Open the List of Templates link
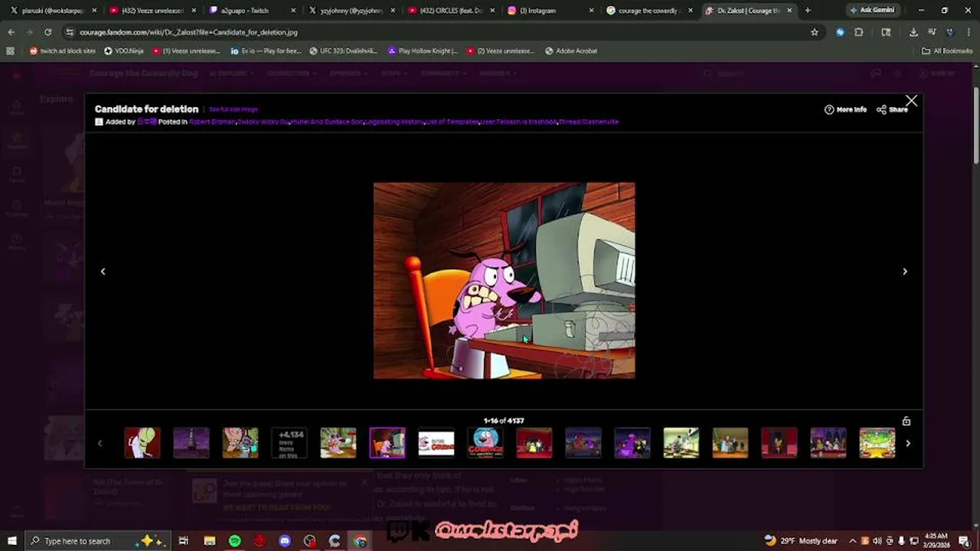Screen dimensions: 980x551 pos(452,122)
